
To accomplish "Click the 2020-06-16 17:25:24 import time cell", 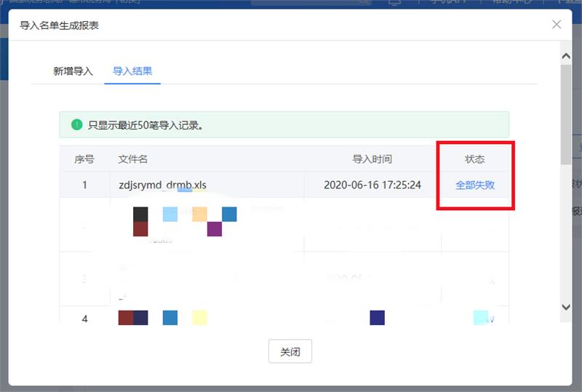I will [x=372, y=185].
